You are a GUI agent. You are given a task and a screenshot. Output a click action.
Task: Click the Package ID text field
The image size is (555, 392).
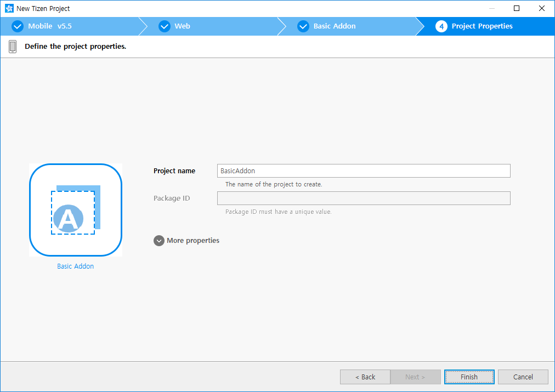[364, 198]
